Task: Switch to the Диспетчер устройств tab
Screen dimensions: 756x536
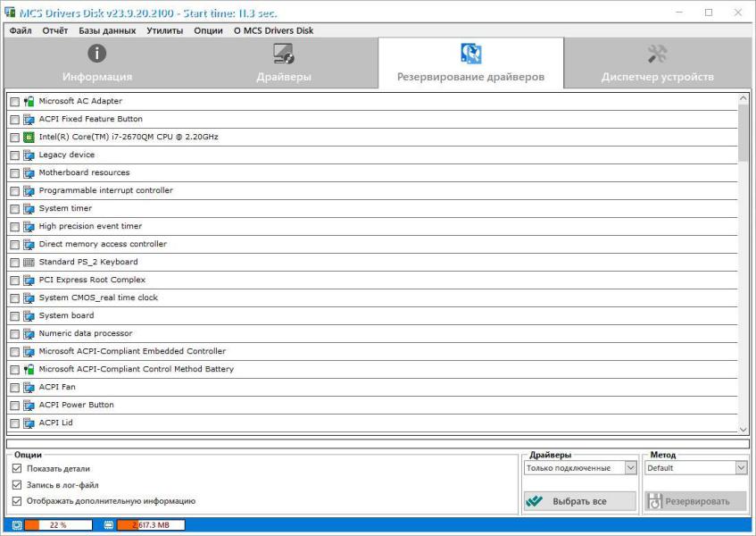Action: (657, 63)
